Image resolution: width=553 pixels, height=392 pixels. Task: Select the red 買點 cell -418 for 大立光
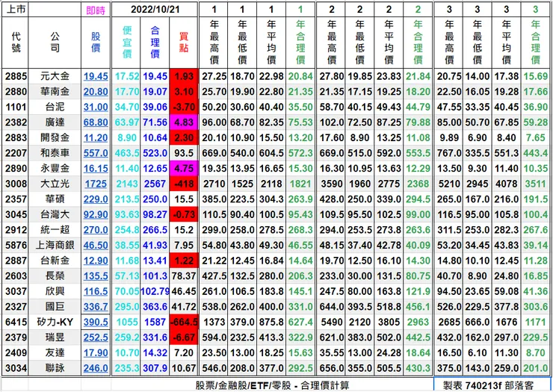coord(184,184)
